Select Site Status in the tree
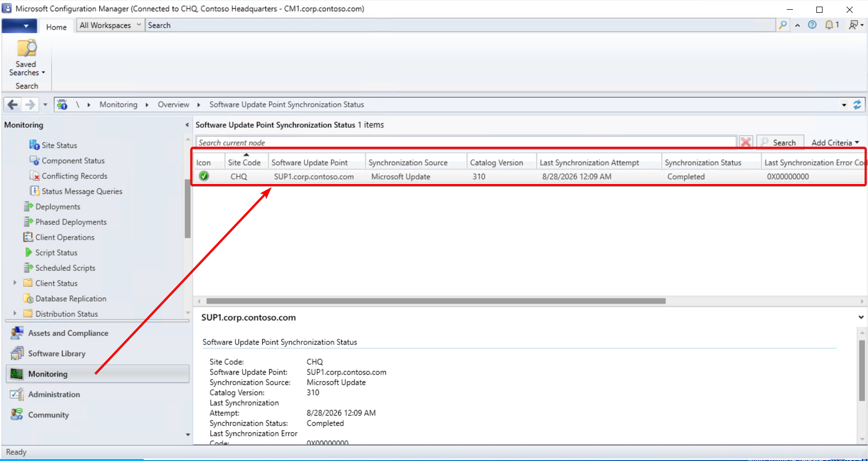Image resolution: width=868 pixels, height=461 pixels. pos(59,145)
